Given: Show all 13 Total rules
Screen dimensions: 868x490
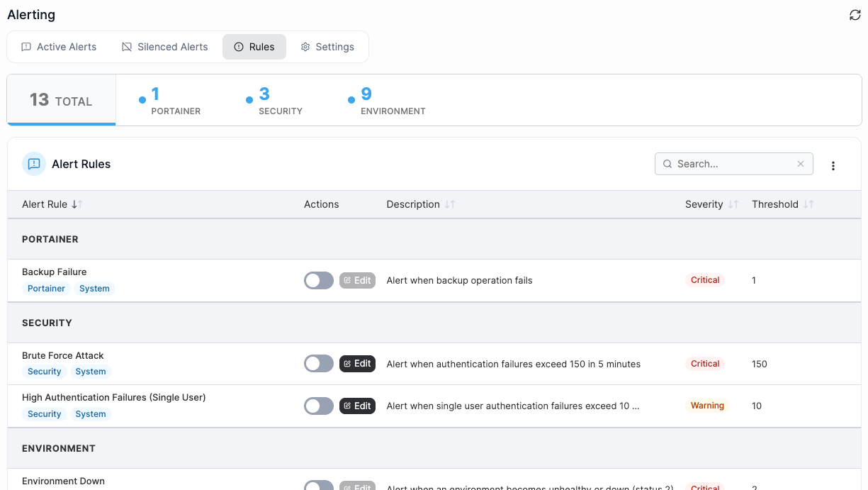Looking at the screenshot, I should [62, 100].
